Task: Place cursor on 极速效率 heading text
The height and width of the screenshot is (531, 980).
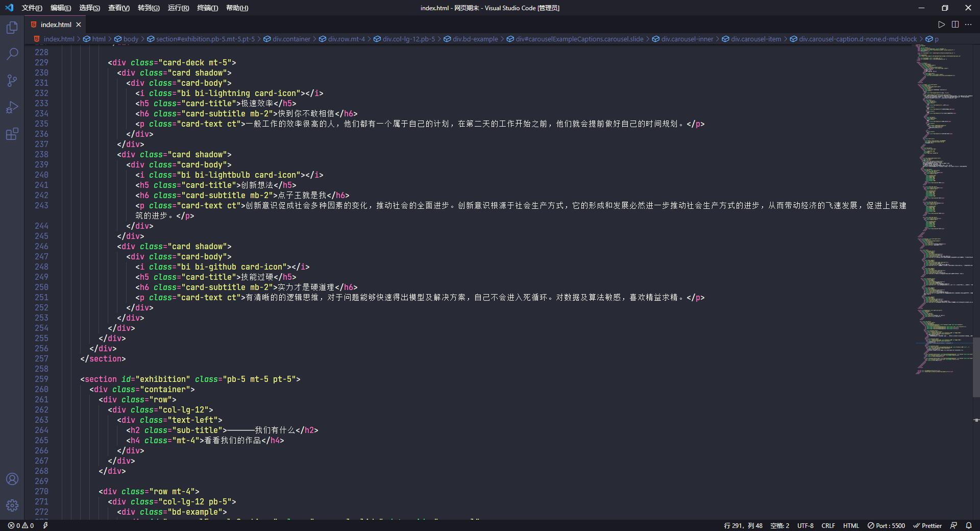Action: pyautogui.click(x=257, y=103)
